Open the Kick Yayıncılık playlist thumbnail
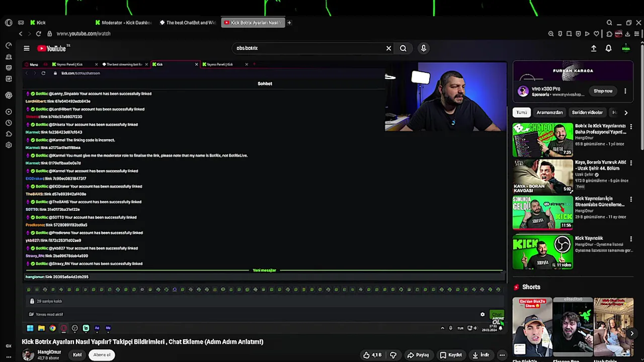The image size is (644, 362). [542, 252]
